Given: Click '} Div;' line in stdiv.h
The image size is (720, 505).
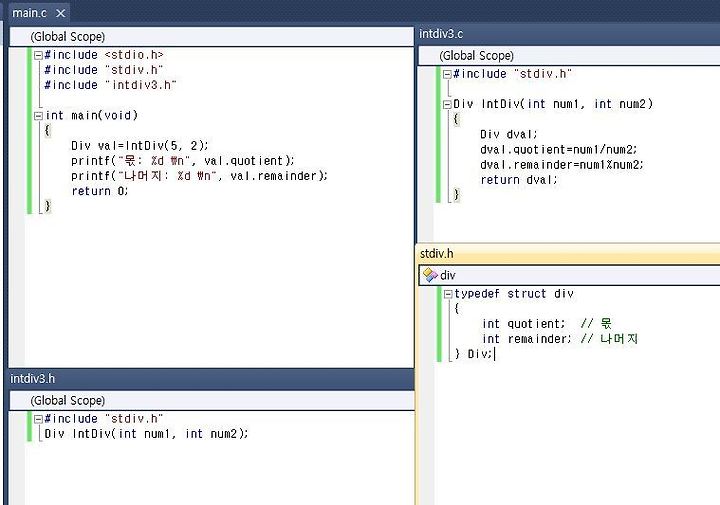Looking at the screenshot, I should 473,354.
